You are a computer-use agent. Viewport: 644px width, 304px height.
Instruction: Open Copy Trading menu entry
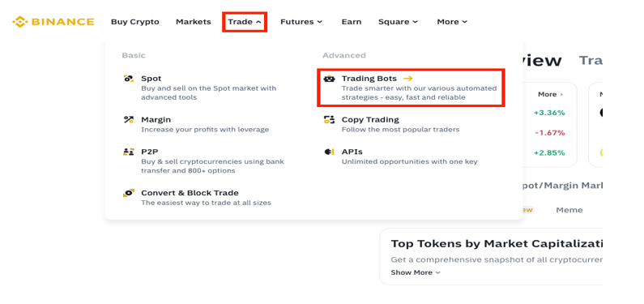(400, 124)
